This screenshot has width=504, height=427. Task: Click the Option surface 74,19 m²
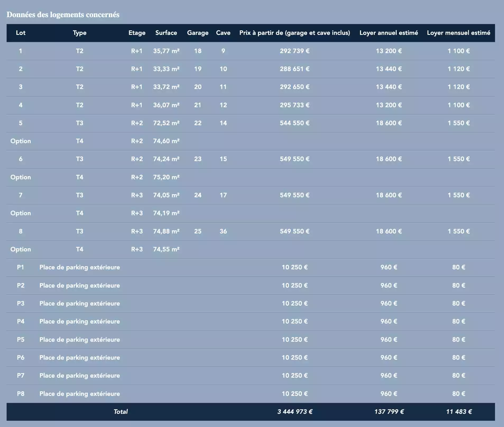(166, 213)
